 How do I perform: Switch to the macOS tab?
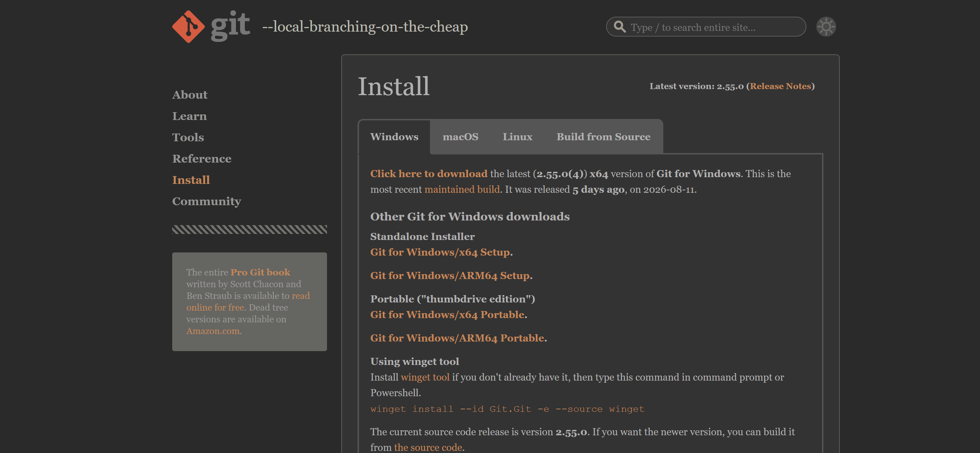tap(460, 137)
